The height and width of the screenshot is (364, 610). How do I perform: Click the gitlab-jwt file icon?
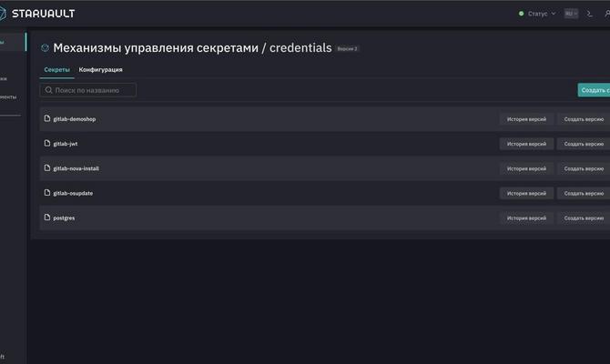pos(47,144)
